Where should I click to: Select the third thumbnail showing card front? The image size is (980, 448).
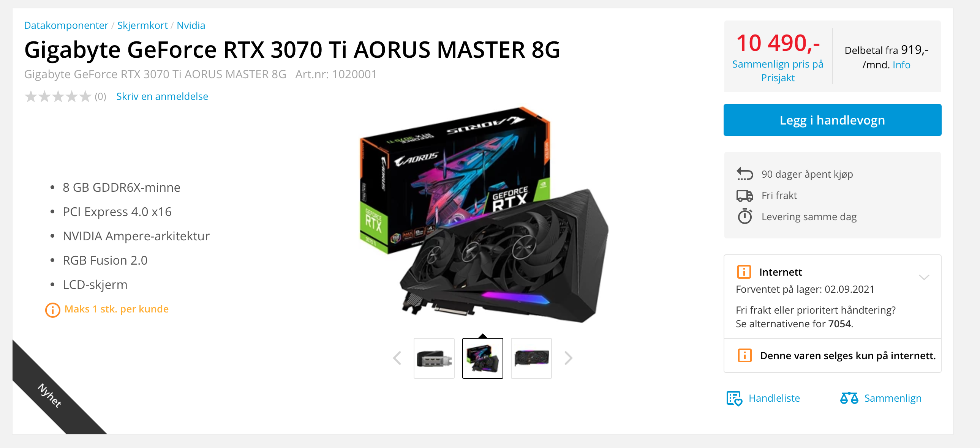tap(531, 358)
